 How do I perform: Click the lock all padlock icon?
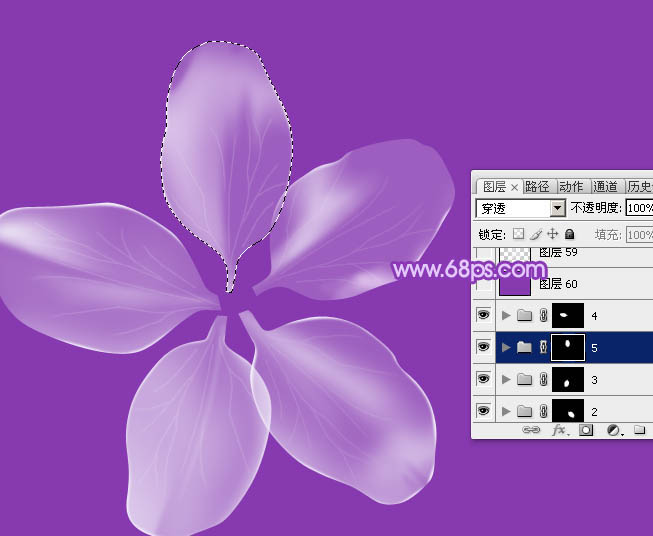click(x=569, y=234)
